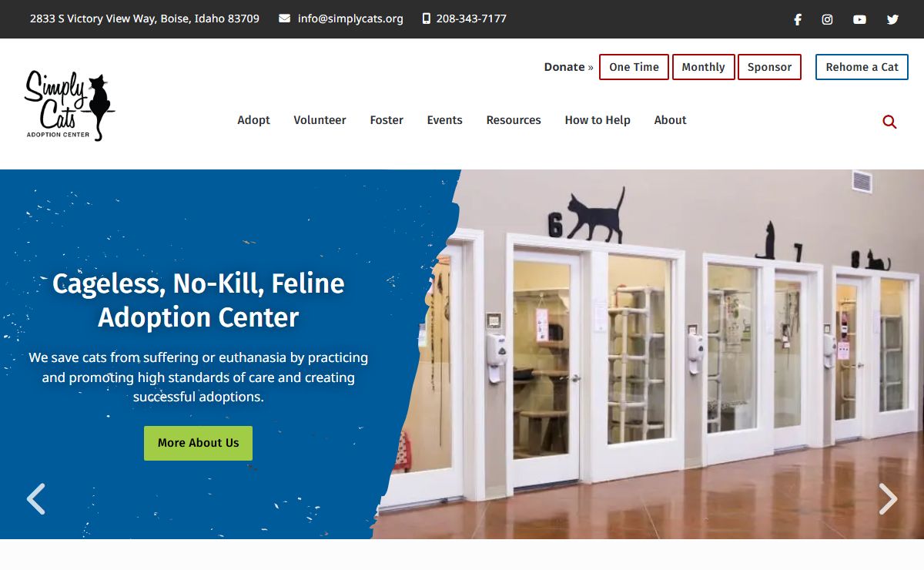Viewport: 924px width, 570px height.
Task: Expand the How to Help menu
Action: 598,120
